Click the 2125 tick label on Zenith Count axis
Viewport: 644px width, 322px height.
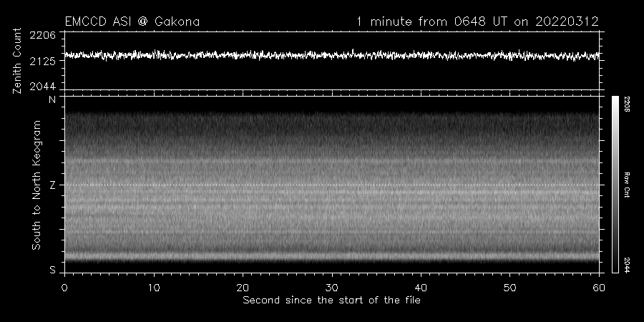tap(43, 62)
